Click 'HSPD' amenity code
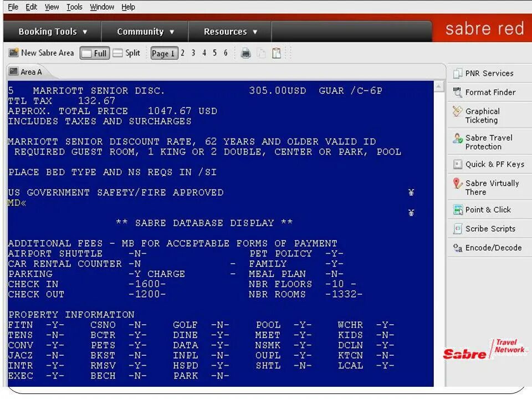532x399 pixels. 185,365
